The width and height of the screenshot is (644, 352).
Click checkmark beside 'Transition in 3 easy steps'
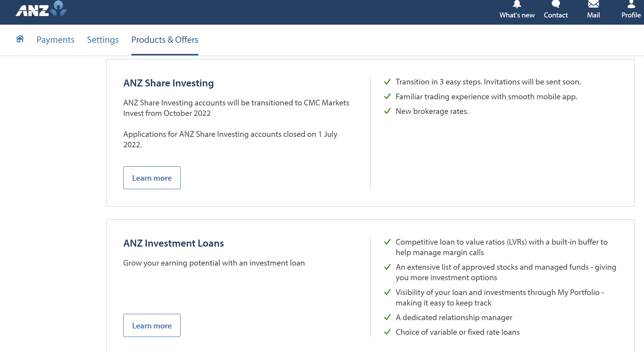coord(387,82)
